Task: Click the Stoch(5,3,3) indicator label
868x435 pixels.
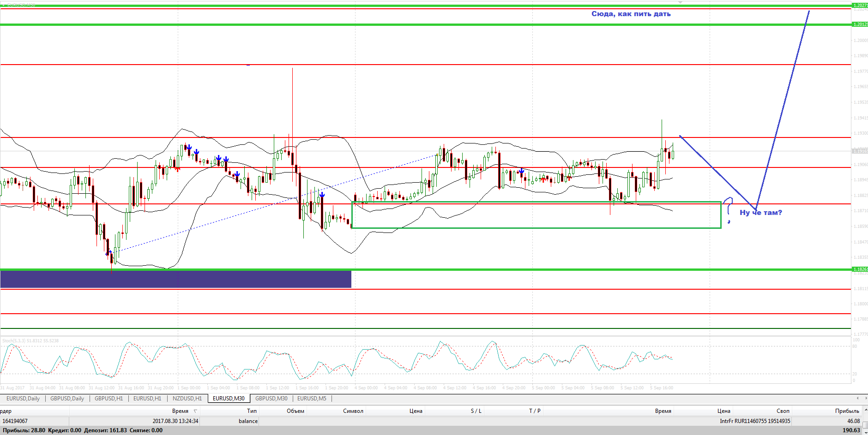Action: (30, 341)
